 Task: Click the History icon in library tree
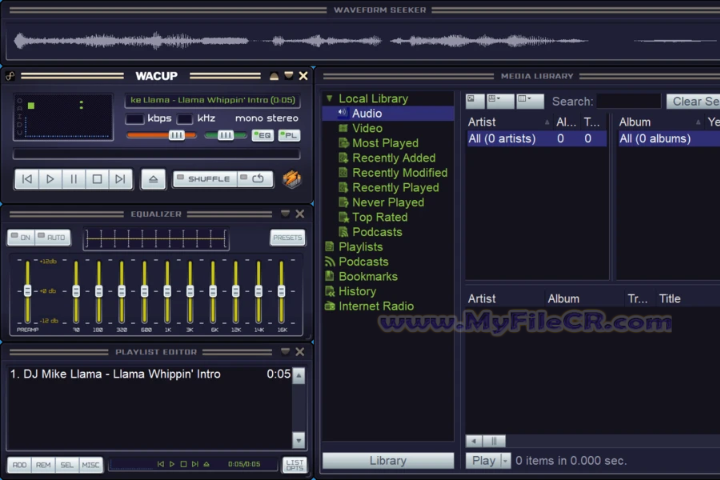click(329, 291)
